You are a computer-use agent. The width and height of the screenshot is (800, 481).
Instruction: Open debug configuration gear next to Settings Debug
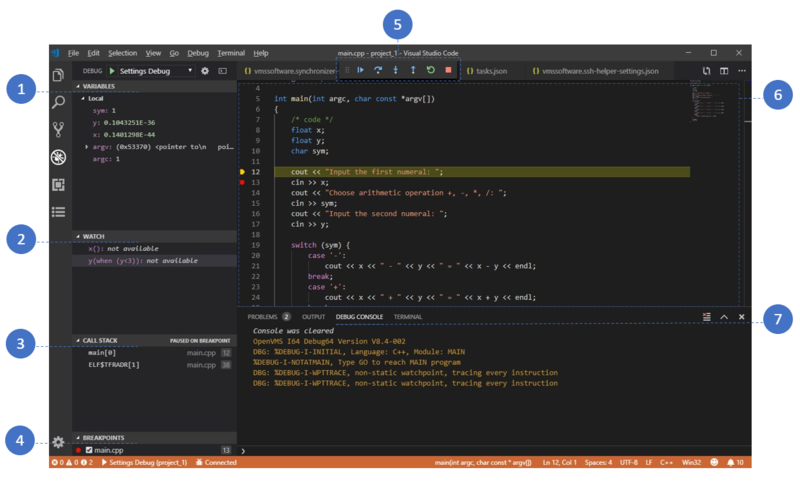click(x=205, y=71)
